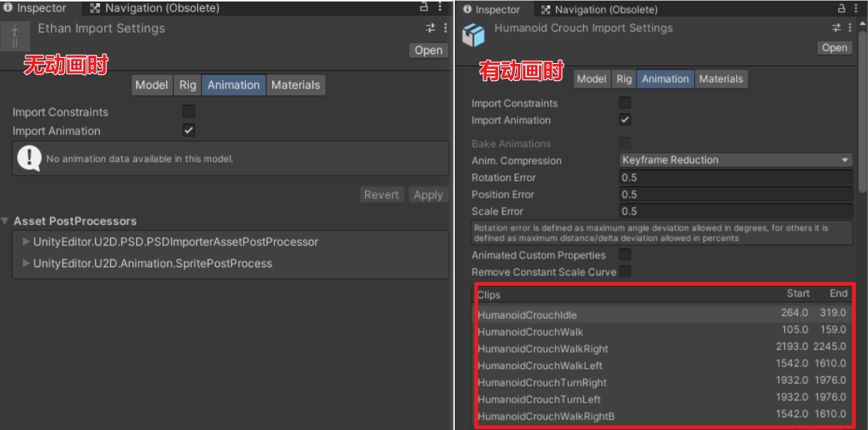Screen dimensions: 868x430
Task: Select Rig tab in Ethan Import Settings
Action: (187, 85)
